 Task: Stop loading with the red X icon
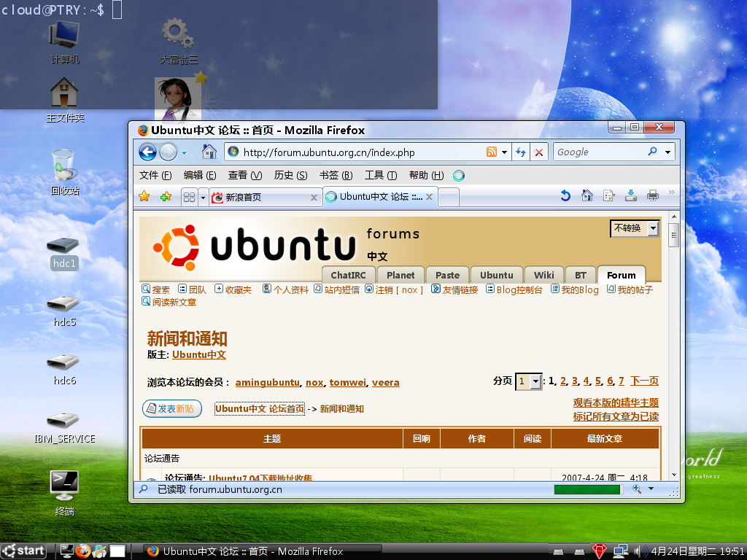pos(539,152)
